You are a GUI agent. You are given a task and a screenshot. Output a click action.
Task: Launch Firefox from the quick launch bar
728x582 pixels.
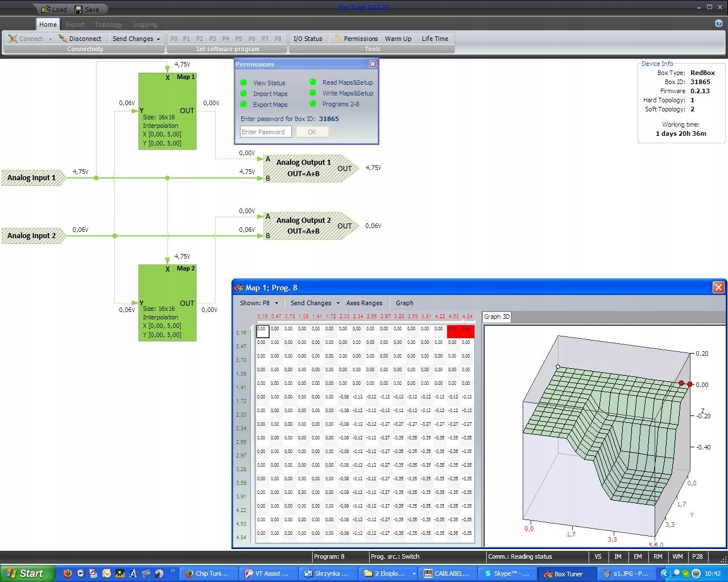68,573
